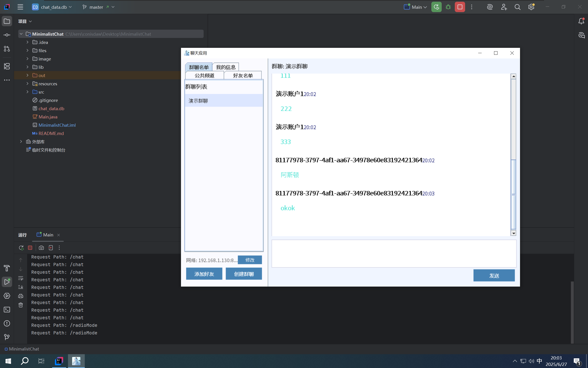Close the Main run tab
588x368 pixels.
[59, 235]
